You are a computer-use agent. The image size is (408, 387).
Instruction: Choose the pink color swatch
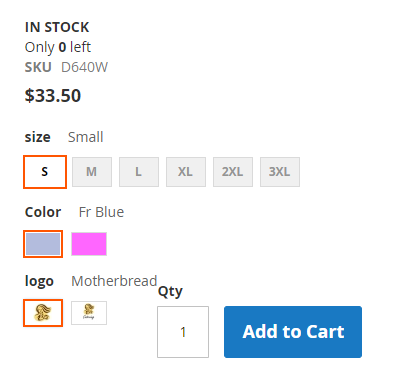(x=89, y=244)
